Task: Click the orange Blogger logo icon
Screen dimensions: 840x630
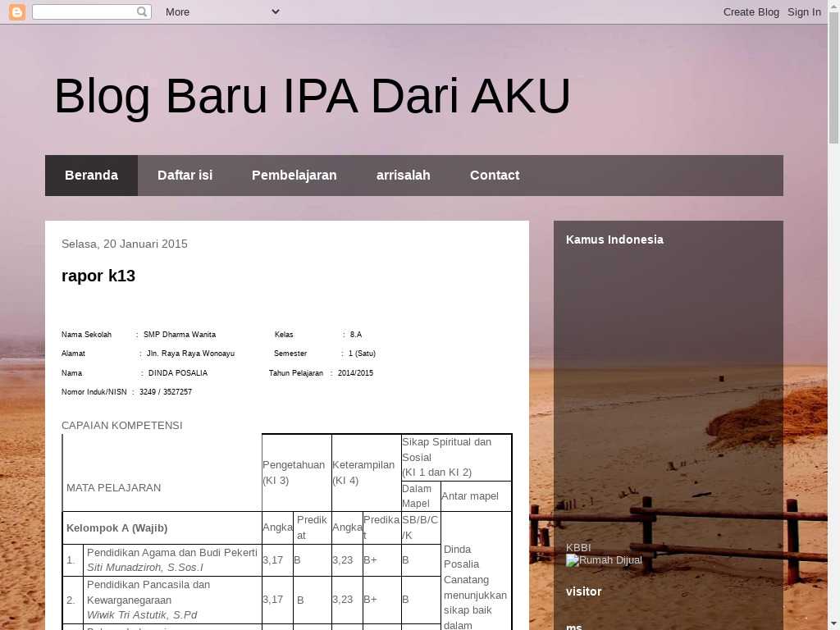Action: click(x=16, y=11)
